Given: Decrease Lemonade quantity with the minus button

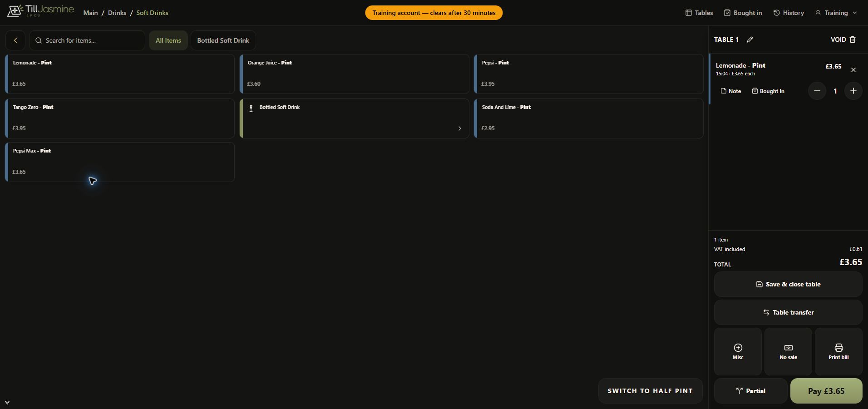Looking at the screenshot, I should pyautogui.click(x=817, y=91).
